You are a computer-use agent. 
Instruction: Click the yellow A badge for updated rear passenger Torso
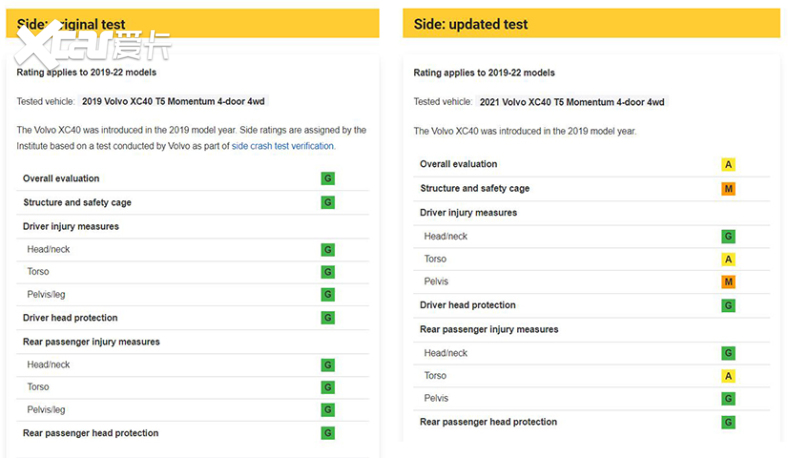click(x=728, y=376)
